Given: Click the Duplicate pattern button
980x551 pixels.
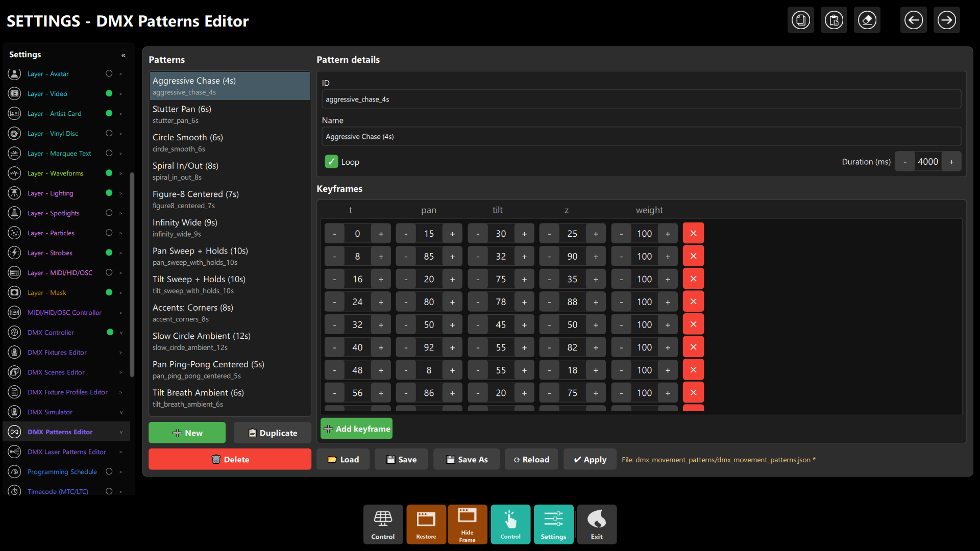Looking at the screenshot, I should 273,433.
